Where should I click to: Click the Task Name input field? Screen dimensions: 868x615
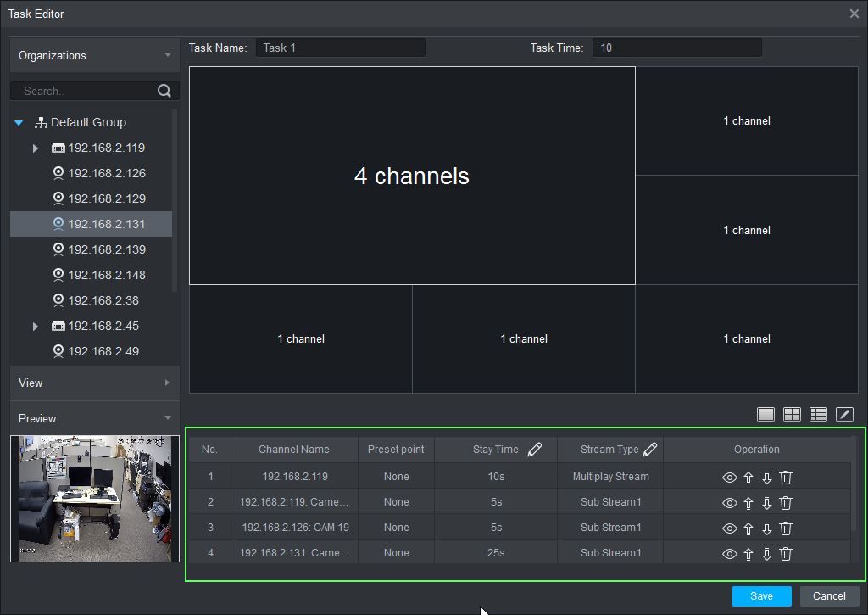pos(340,48)
